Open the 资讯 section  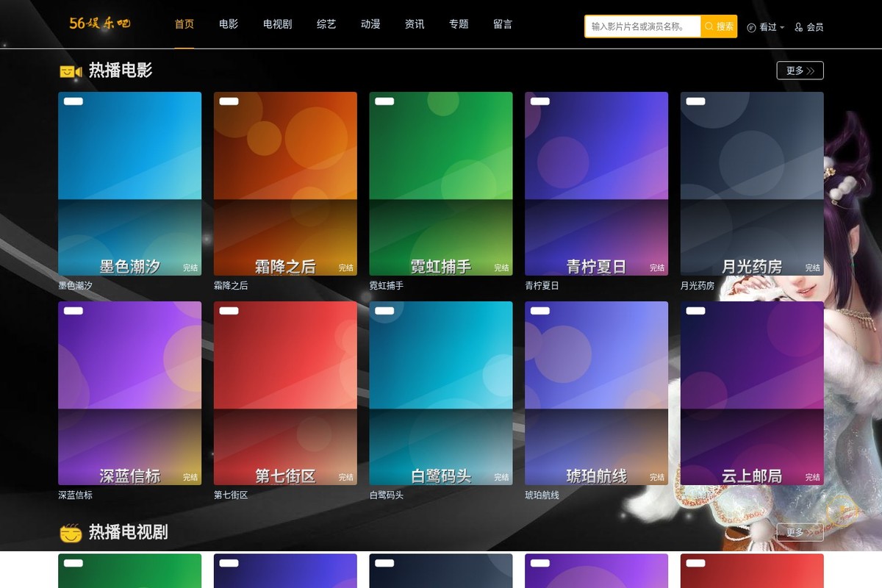click(415, 24)
